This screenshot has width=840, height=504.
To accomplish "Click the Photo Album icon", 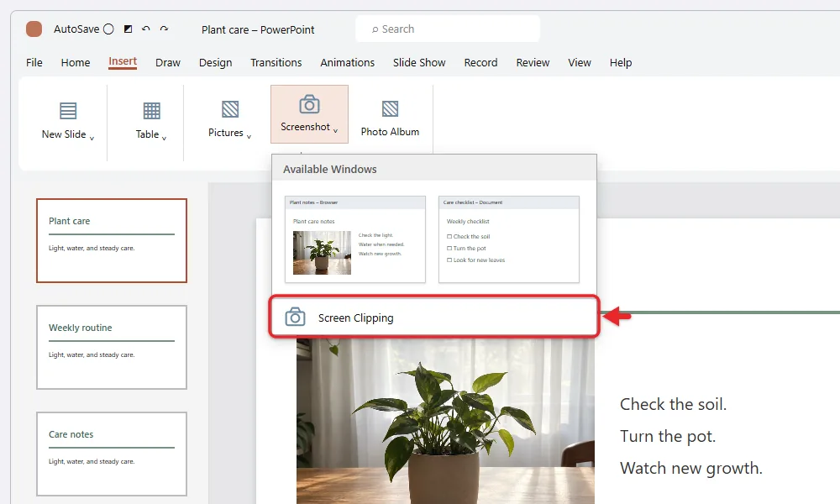I will click(390, 108).
